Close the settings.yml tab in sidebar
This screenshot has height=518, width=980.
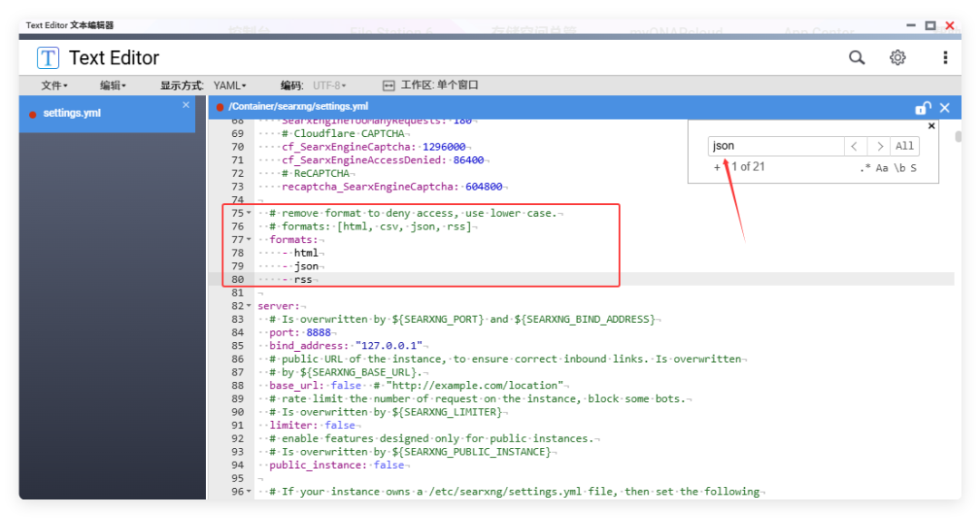click(x=186, y=105)
